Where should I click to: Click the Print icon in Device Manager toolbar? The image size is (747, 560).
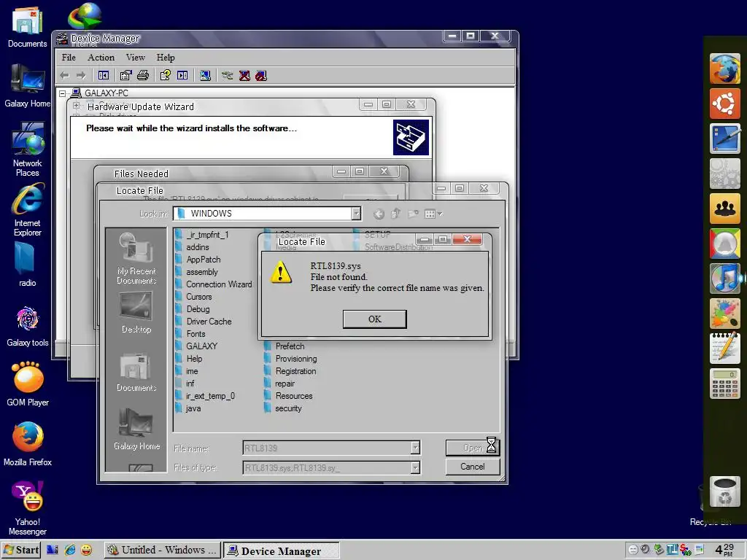point(143,75)
